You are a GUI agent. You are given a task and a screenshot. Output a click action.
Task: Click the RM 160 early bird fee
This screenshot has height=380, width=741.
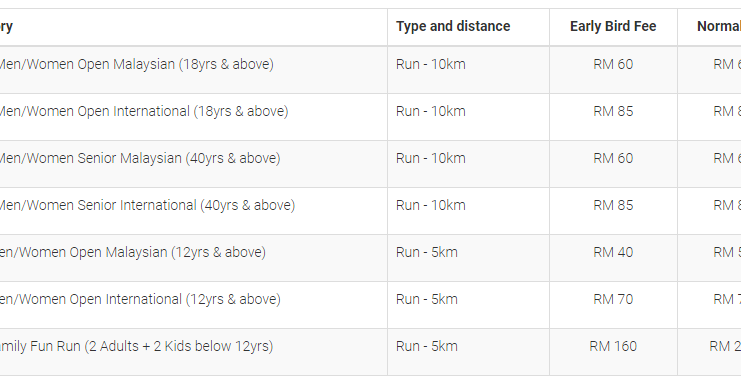coord(613,346)
